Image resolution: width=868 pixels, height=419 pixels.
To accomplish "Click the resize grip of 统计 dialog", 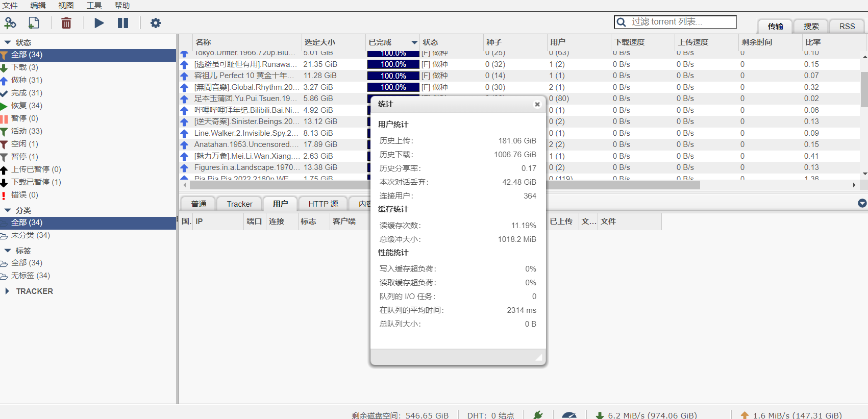I will [x=538, y=357].
